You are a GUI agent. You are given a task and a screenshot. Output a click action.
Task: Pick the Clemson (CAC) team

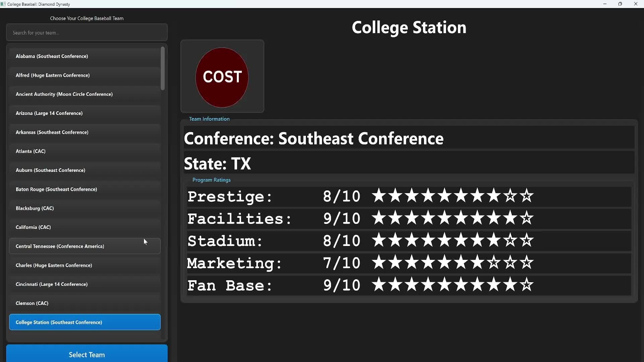pyautogui.click(x=85, y=303)
